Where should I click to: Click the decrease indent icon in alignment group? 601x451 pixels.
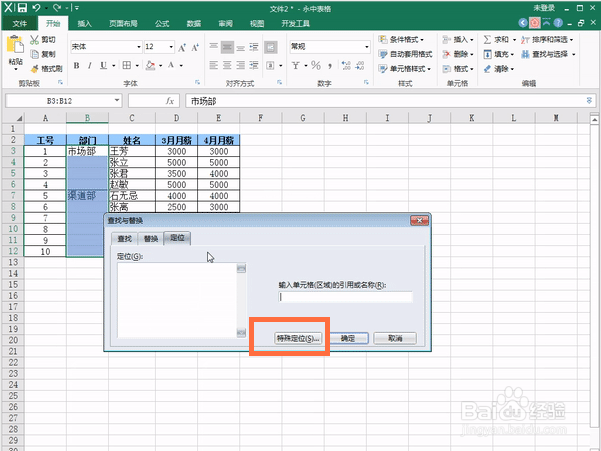253,47
